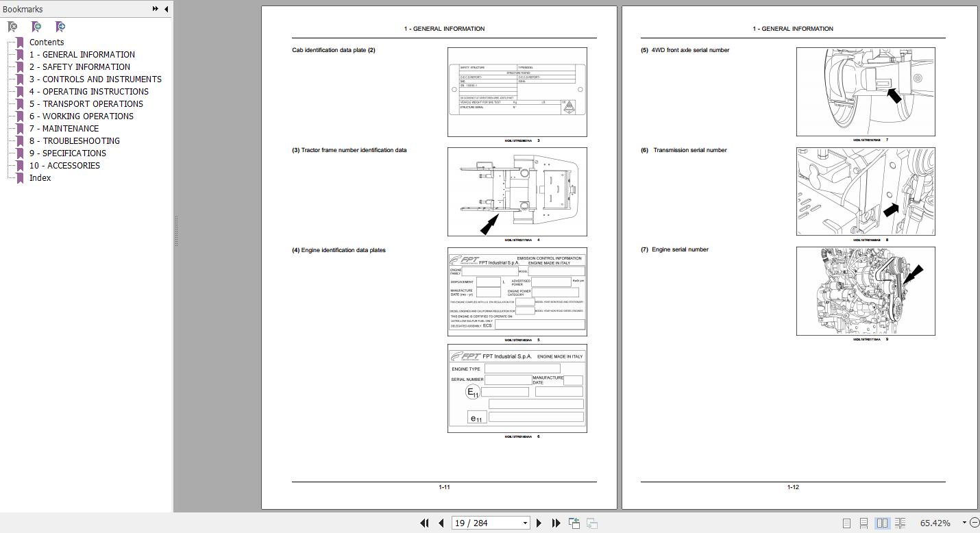Viewport: 980px width, 533px height.
Task: Go to the last page
Action: (556, 523)
